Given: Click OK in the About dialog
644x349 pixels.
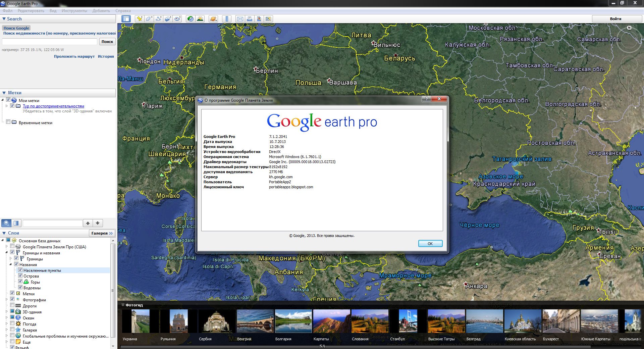Looking at the screenshot, I should (x=430, y=244).
